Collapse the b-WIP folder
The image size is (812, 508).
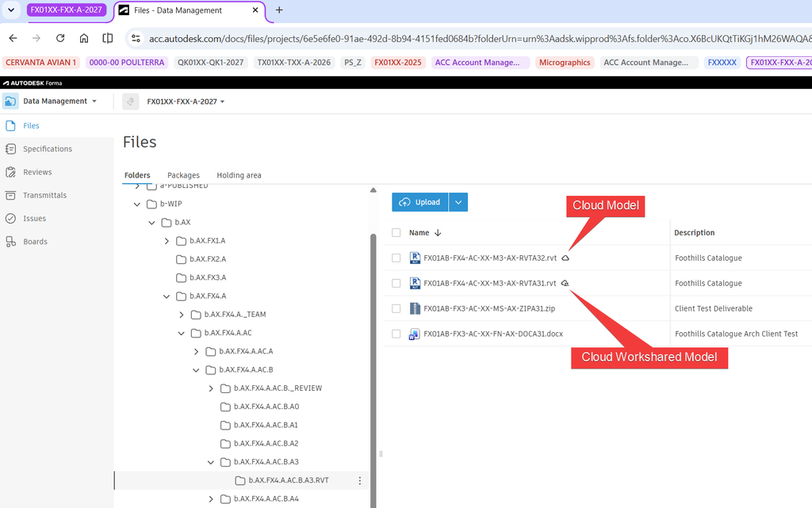click(137, 204)
